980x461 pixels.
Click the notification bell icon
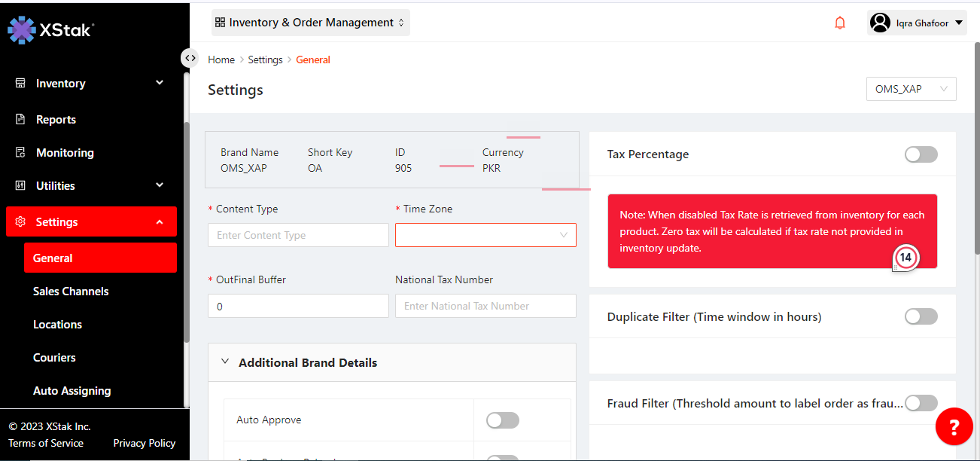[840, 23]
